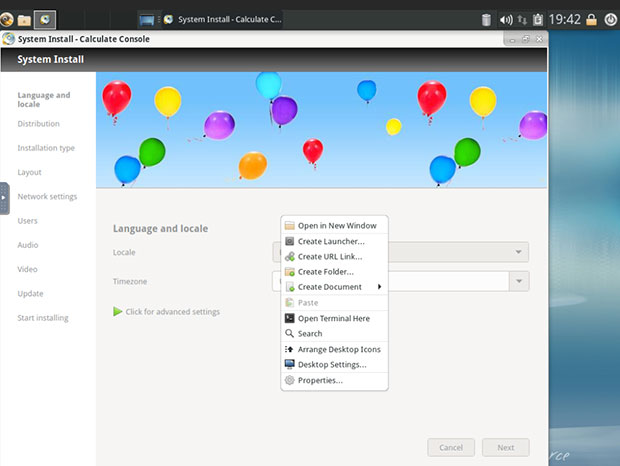620x466 pixels.
Task: Choose Open Terminal Here from context menu
Action: (334, 318)
